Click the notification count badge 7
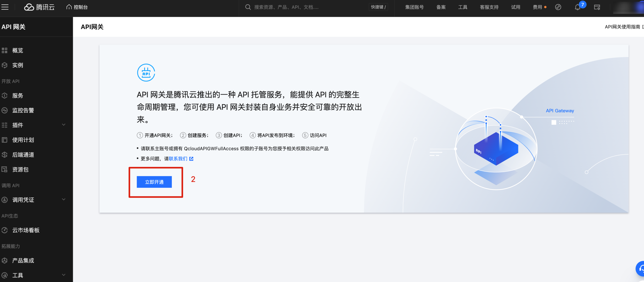Image resolution: width=644 pixels, height=282 pixels. pos(582,5)
